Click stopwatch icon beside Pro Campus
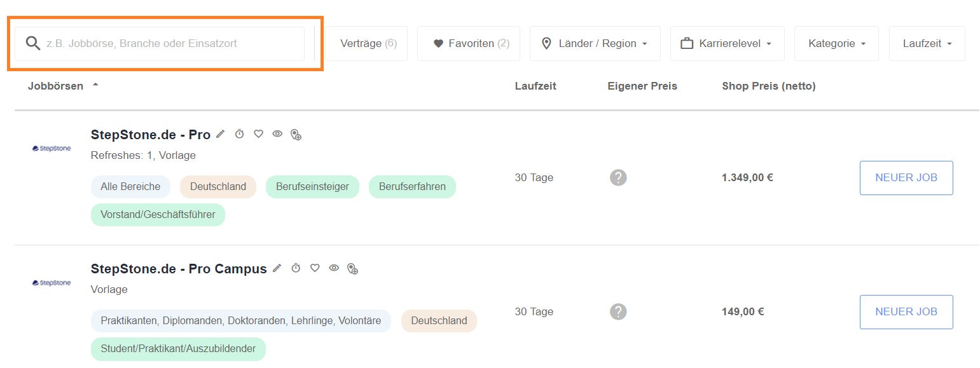The image size is (980, 368). [296, 268]
